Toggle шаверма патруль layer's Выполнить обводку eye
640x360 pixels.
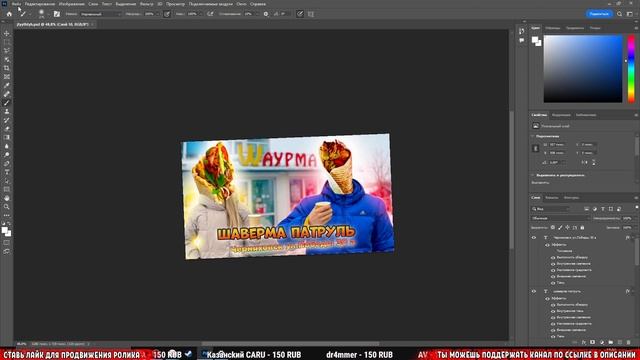tap(553, 305)
